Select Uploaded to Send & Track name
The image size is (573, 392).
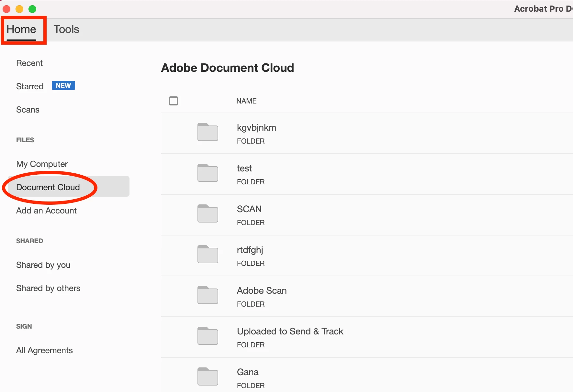[290, 332]
